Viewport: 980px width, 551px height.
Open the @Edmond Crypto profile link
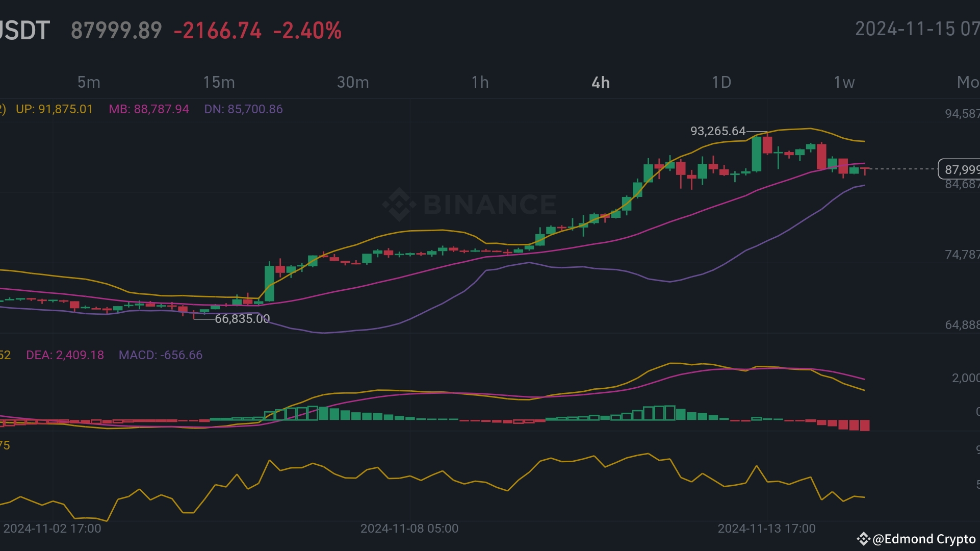pos(923,539)
